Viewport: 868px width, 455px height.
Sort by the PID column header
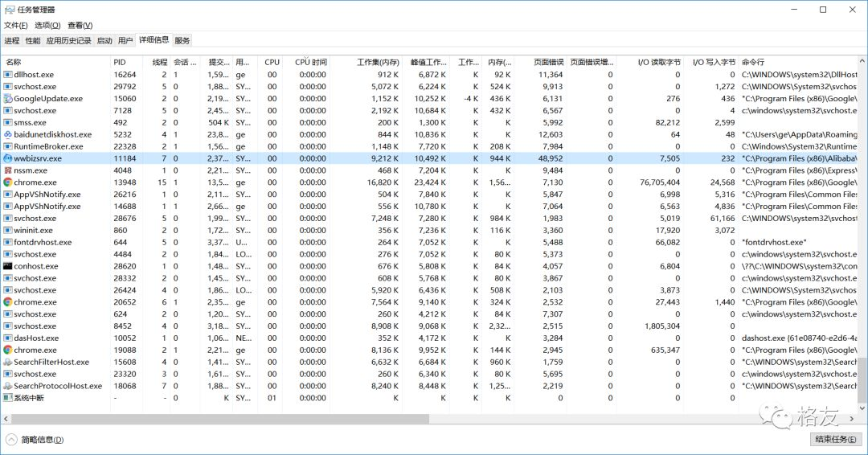coord(126,62)
